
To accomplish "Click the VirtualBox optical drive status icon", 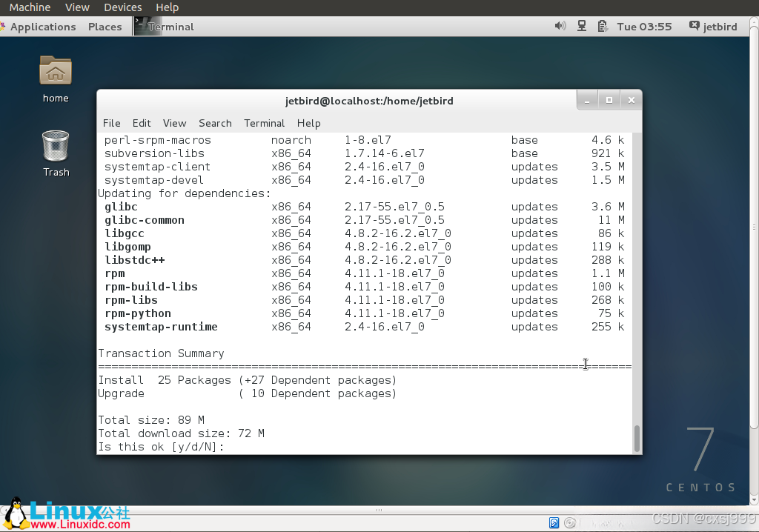I will pyautogui.click(x=570, y=522).
